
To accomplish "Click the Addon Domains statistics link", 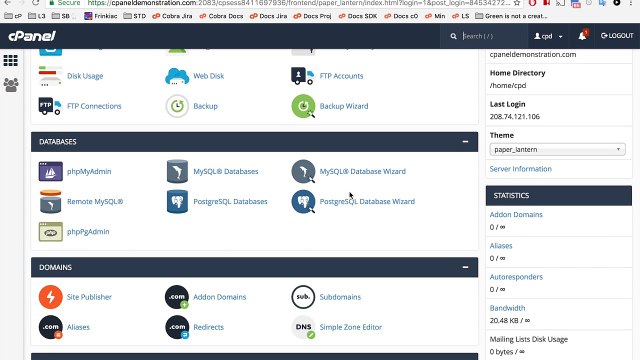I will [x=516, y=215].
